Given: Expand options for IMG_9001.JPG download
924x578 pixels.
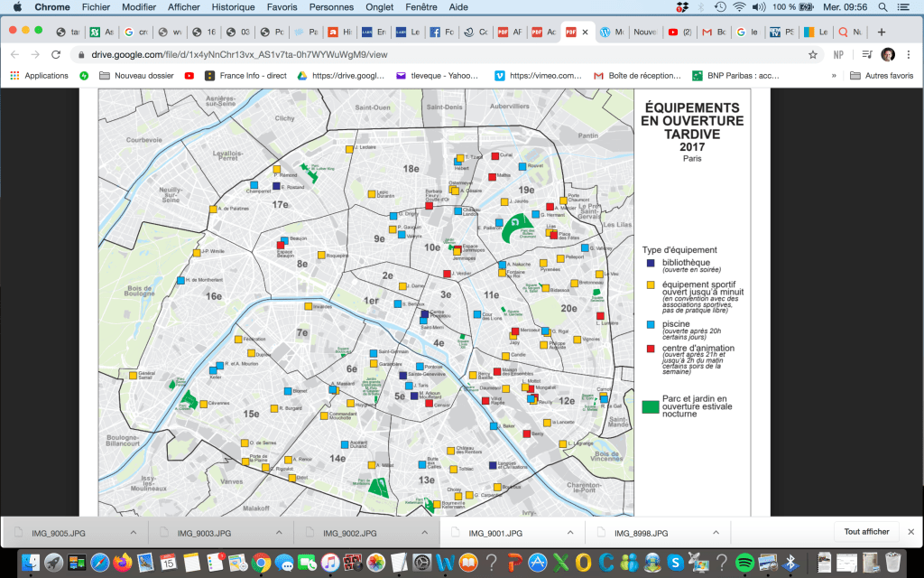Looking at the screenshot, I should click(571, 532).
